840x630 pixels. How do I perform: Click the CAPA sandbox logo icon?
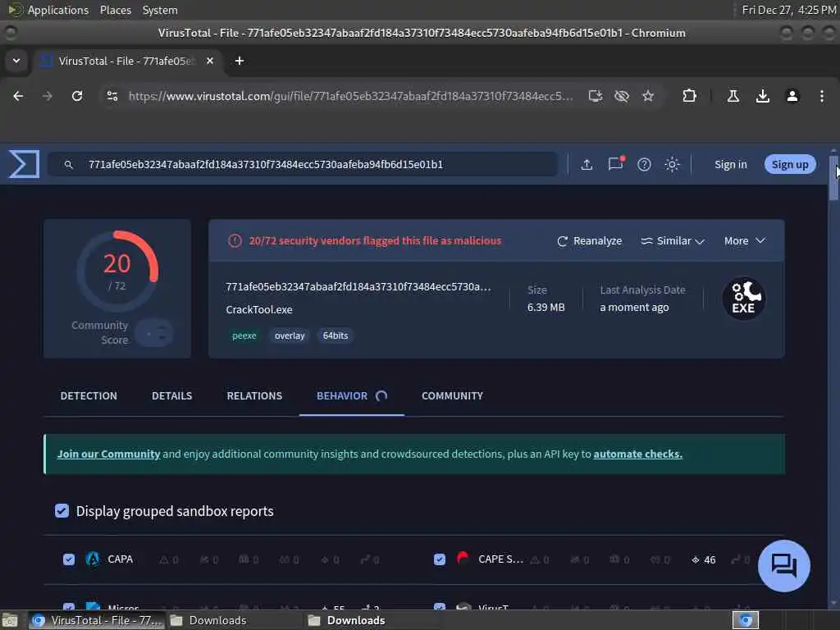[x=93, y=559]
